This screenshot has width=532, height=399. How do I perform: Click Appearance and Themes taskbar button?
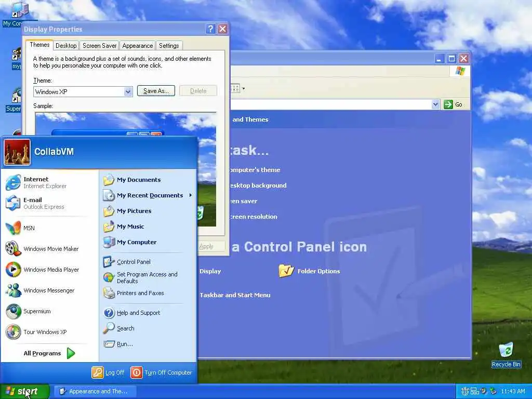(95, 392)
